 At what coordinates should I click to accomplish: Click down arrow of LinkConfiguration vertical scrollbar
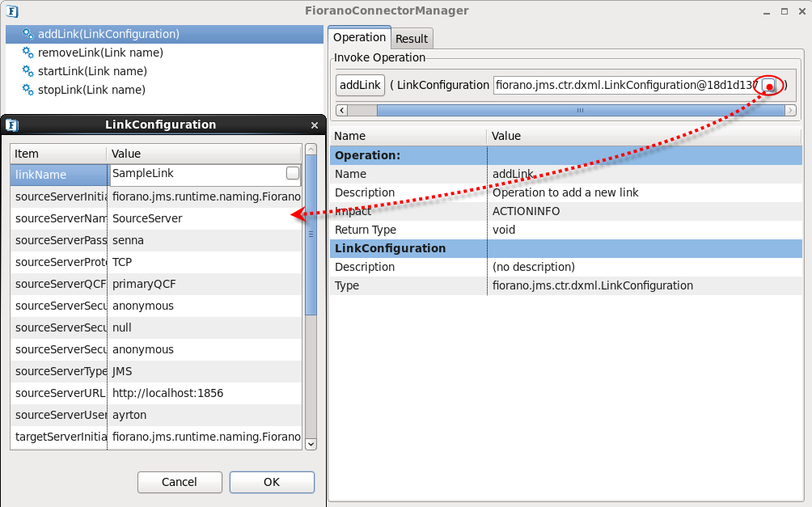[x=311, y=444]
